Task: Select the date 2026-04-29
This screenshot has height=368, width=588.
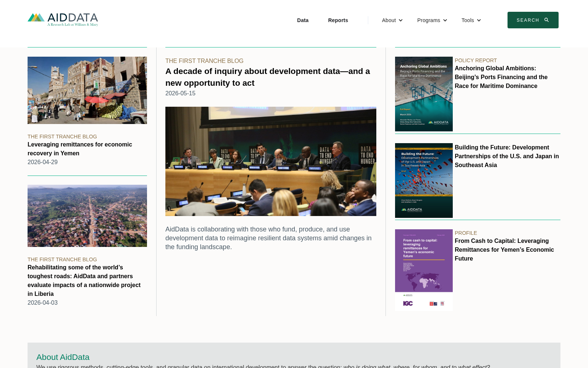Action: click(43, 162)
